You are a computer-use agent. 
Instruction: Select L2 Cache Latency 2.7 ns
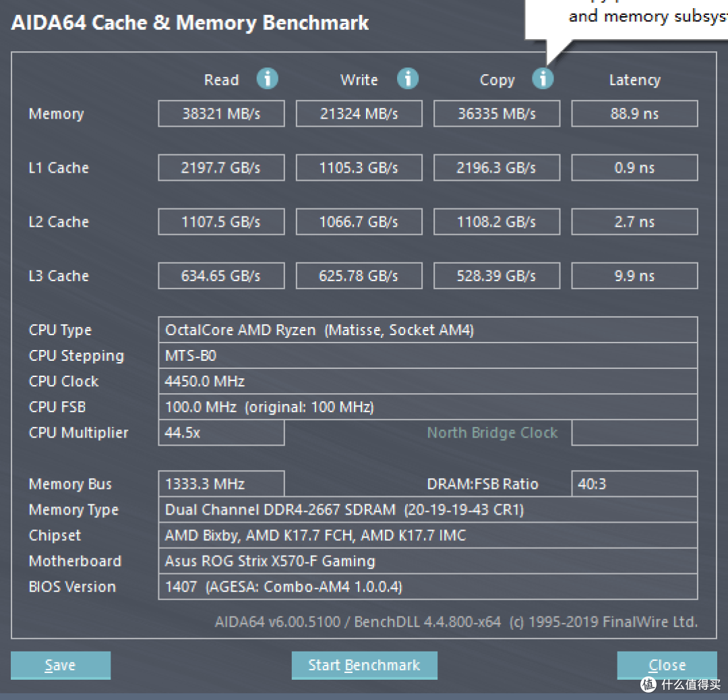click(635, 222)
